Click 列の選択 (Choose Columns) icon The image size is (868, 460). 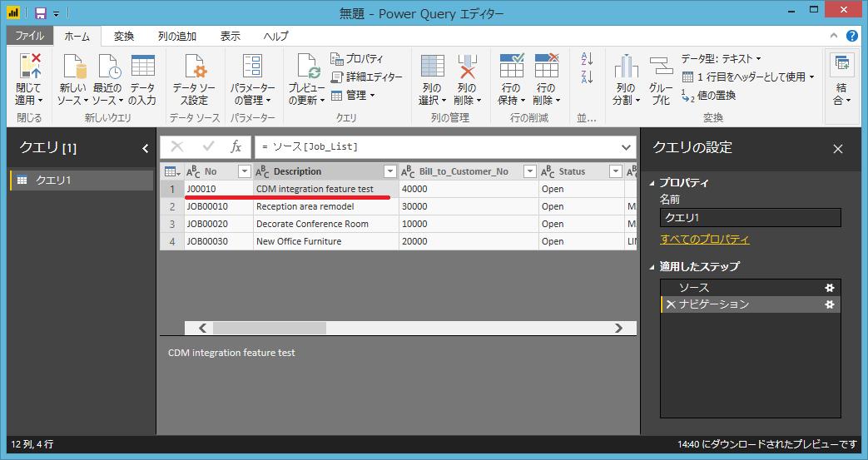[433, 66]
